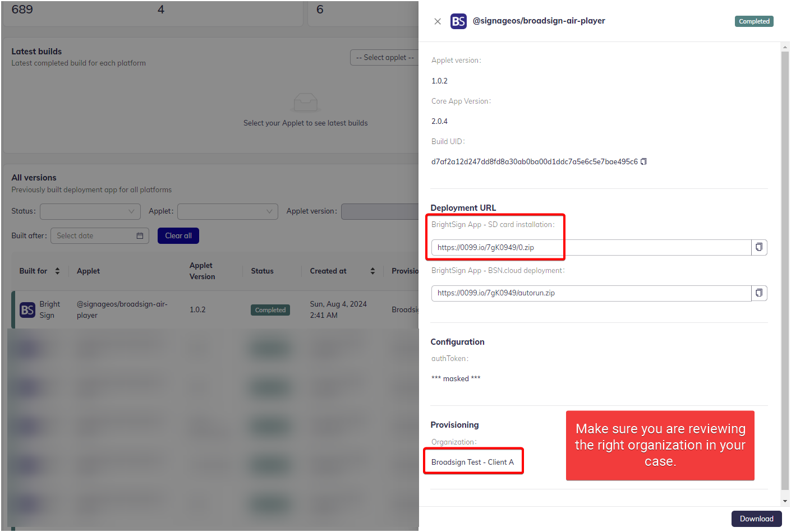Copy the Build UID to clipboard

coord(643,161)
